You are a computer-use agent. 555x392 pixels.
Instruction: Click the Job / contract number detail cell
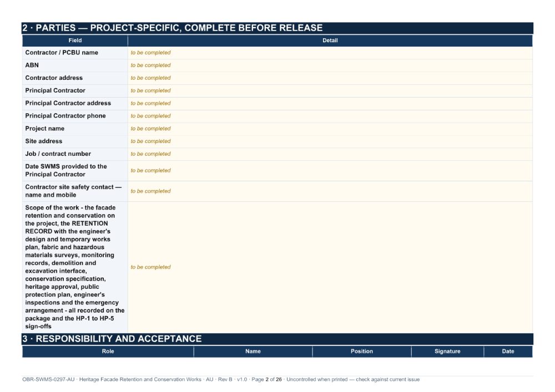tap(330, 154)
